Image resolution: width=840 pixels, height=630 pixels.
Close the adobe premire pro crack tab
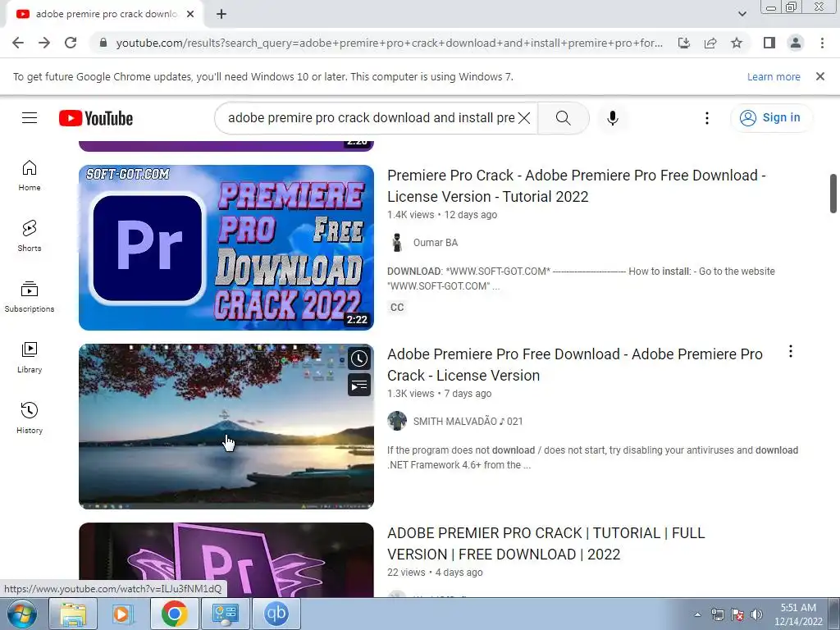point(190,15)
